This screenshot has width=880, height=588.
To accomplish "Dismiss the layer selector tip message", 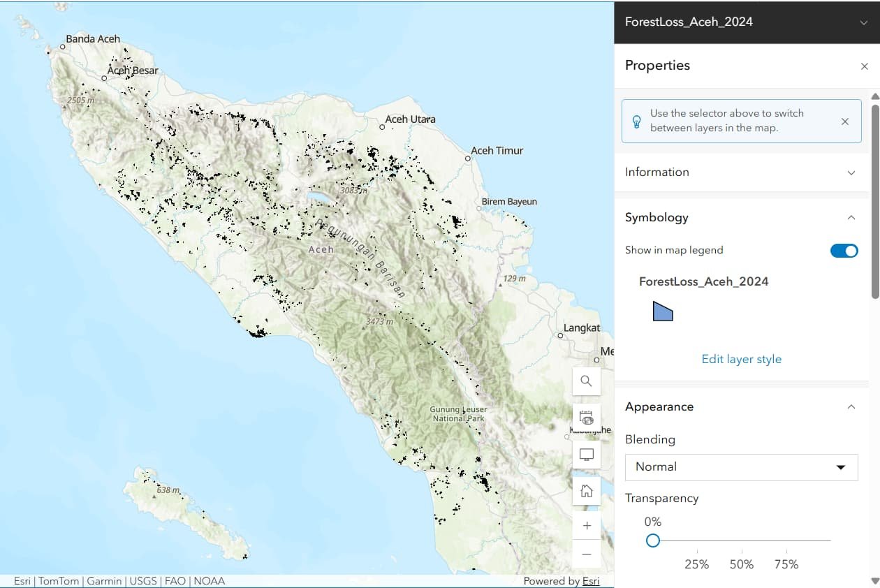I will pyautogui.click(x=844, y=122).
